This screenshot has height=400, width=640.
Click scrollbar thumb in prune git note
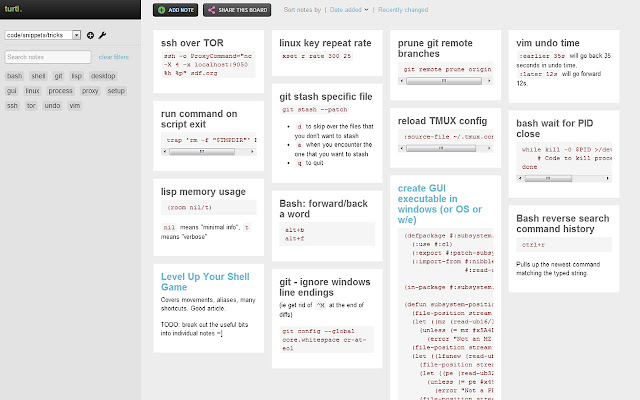click(x=444, y=81)
